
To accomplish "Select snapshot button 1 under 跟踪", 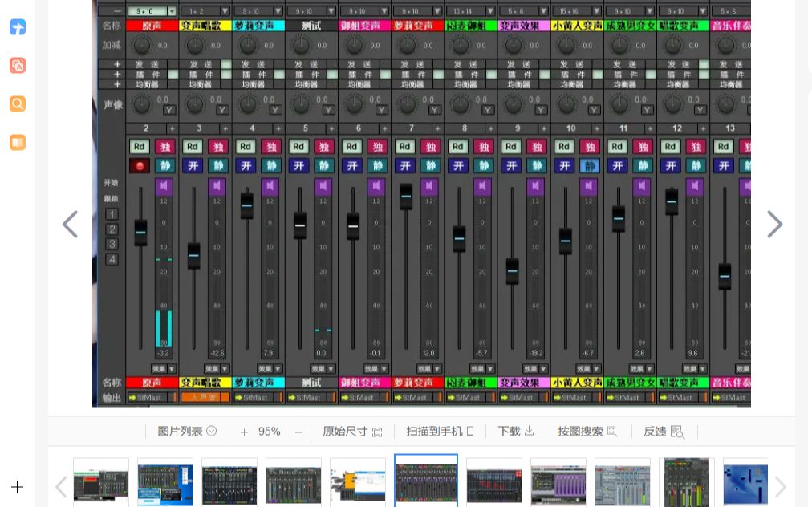I will [x=112, y=214].
